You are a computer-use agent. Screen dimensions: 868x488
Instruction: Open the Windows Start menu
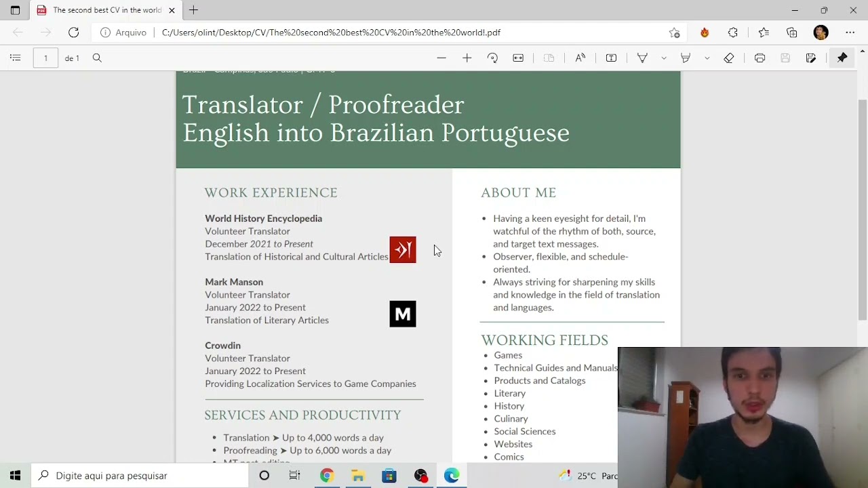[15, 476]
